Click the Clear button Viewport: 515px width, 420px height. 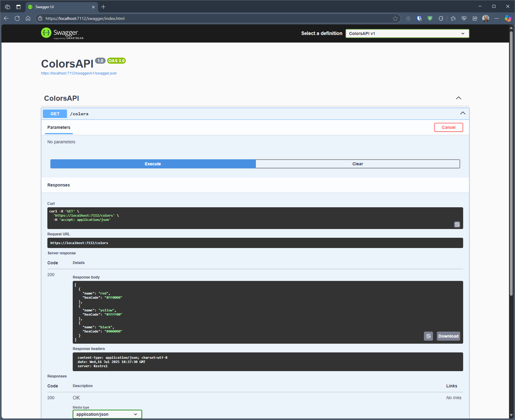[358, 164]
